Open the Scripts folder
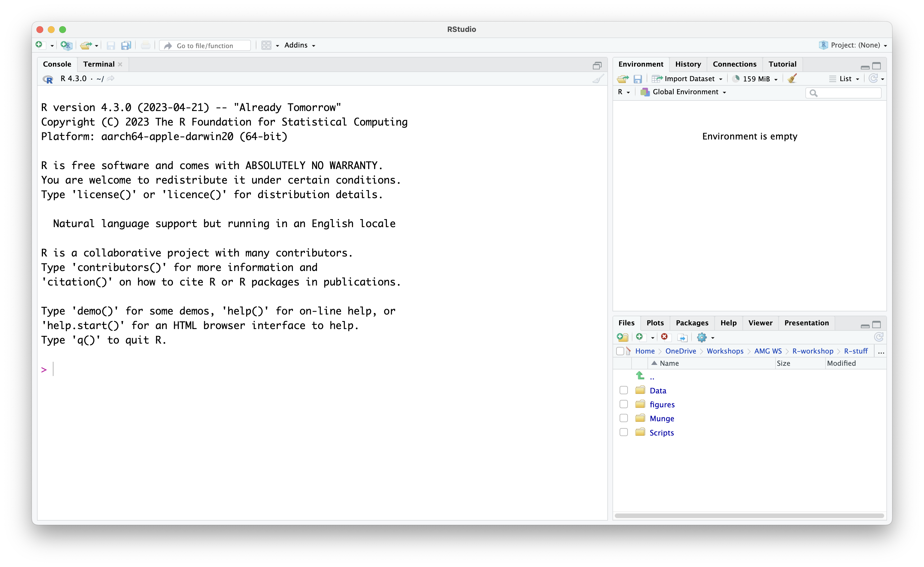Screen dimensions: 924x567 click(x=661, y=433)
